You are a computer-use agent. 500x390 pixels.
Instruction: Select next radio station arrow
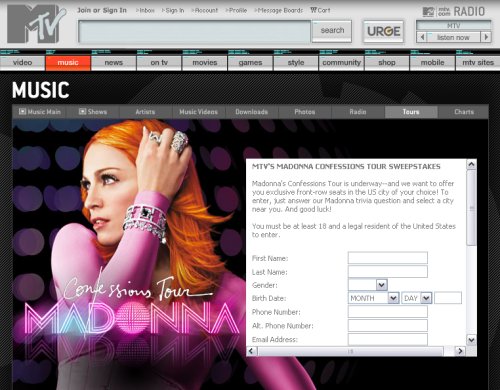pyautogui.click(x=486, y=37)
